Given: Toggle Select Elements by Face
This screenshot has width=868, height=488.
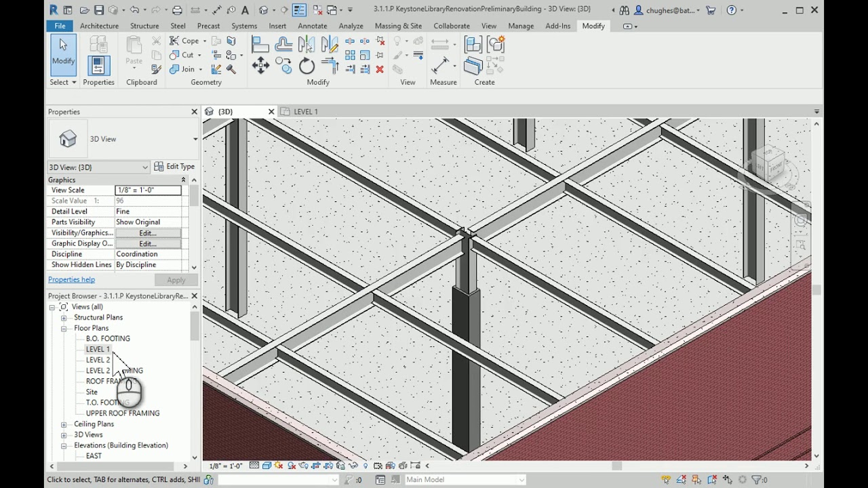Looking at the screenshot, I should 711,480.
